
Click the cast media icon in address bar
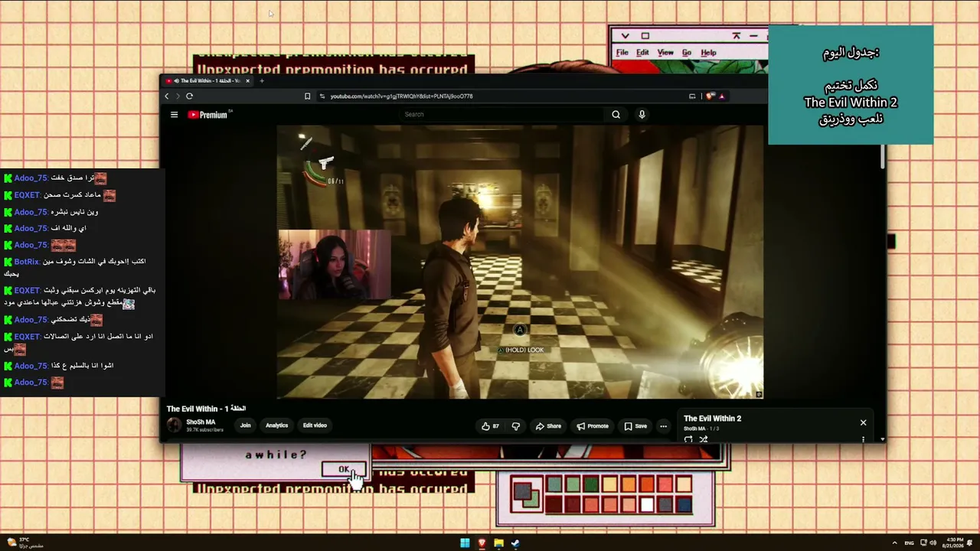692,96
